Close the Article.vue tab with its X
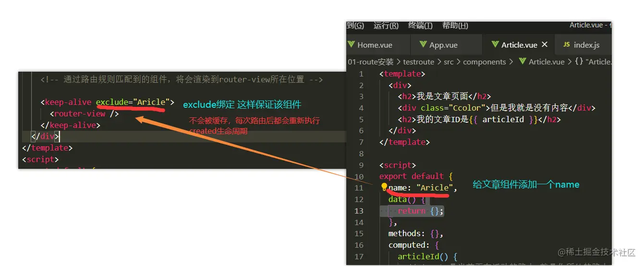This screenshot has height=266, width=644. point(545,44)
